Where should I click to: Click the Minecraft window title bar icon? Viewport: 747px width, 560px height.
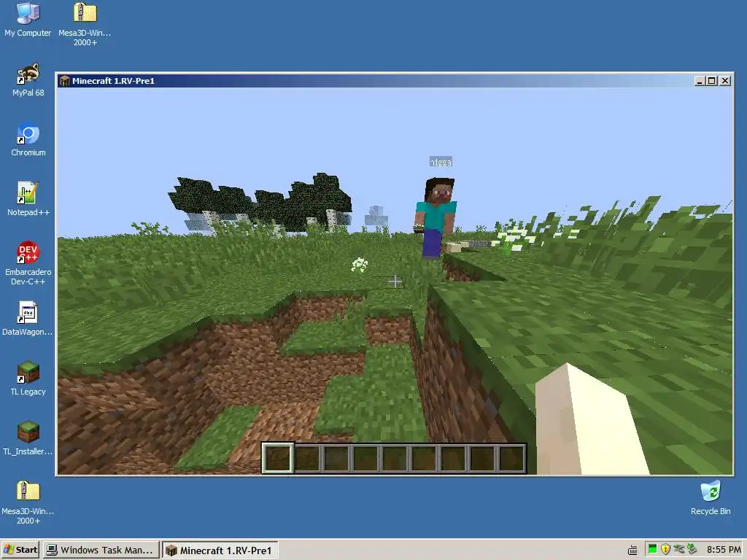(x=64, y=81)
